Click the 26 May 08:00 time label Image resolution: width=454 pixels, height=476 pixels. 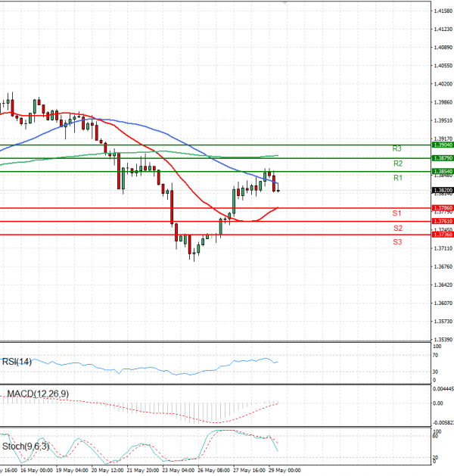214,471
